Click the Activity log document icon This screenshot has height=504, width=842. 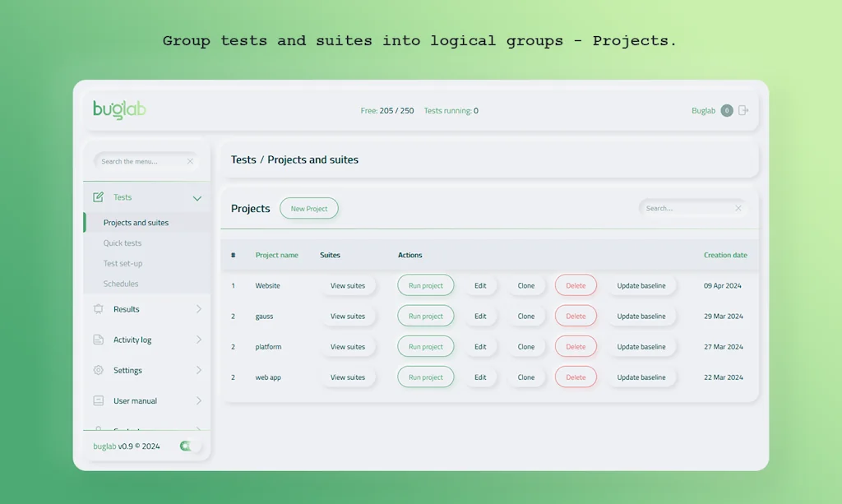point(99,340)
